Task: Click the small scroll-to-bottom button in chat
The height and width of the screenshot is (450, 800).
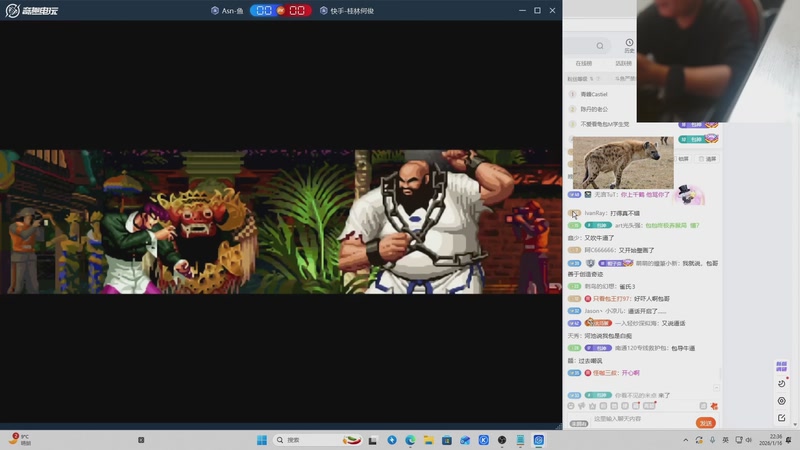Action: (716, 388)
